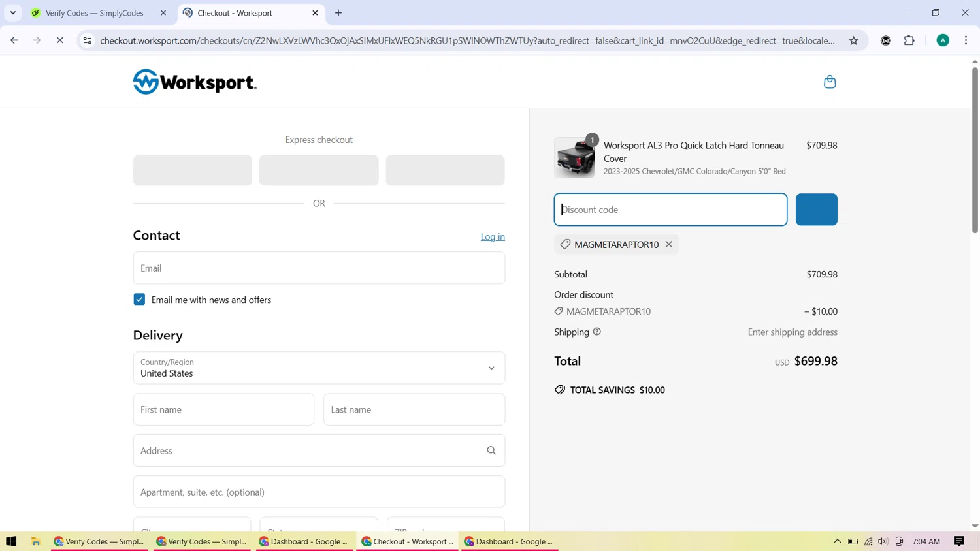Click the Worksport logo
Image resolution: width=980 pixels, height=551 pixels.
(195, 82)
